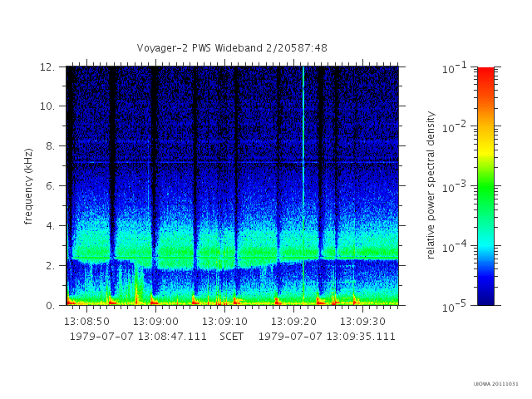Click the 8. frequency tick label
The image size is (532, 399).
[50, 146]
